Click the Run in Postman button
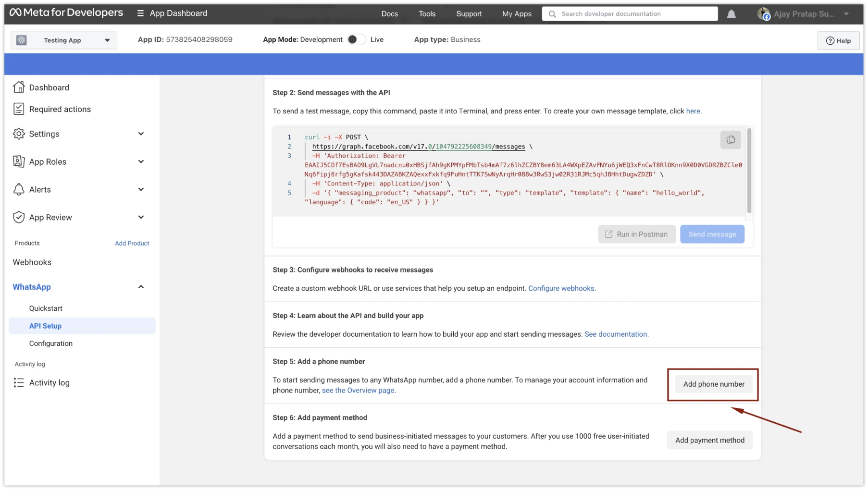This screenshot has height=490, width=868. click(637, 234)
